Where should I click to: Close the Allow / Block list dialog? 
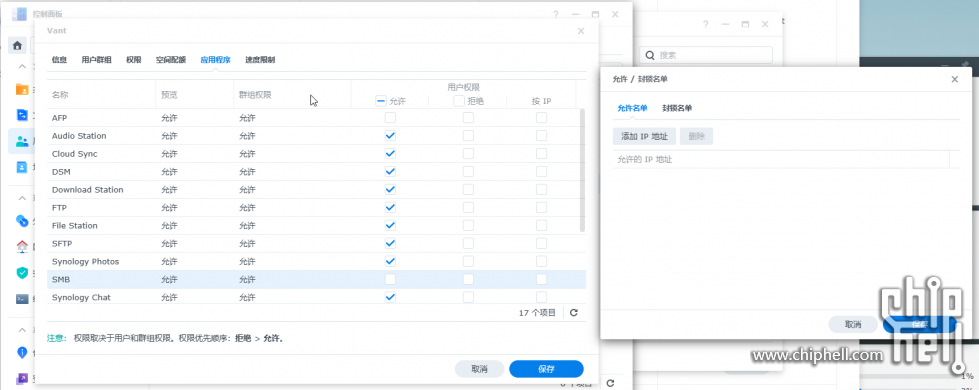(x=954, y=79)
